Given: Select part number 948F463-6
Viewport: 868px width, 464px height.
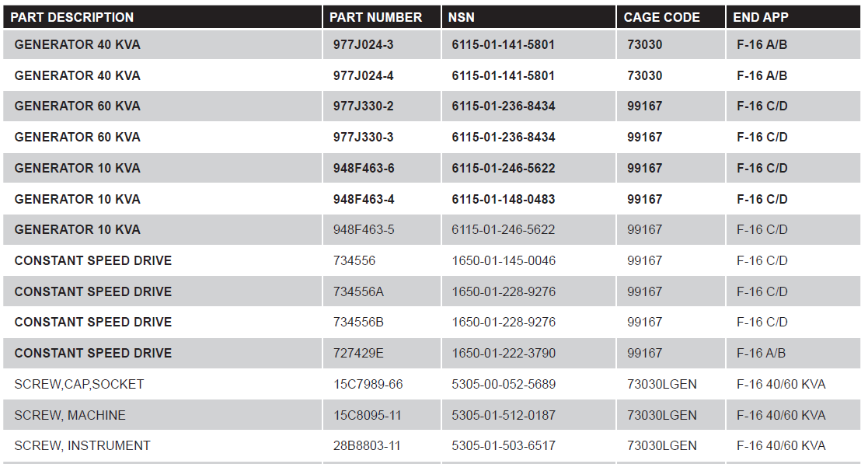Looking at the screenshot, I should pyautogui.click(x=364, y=168).
